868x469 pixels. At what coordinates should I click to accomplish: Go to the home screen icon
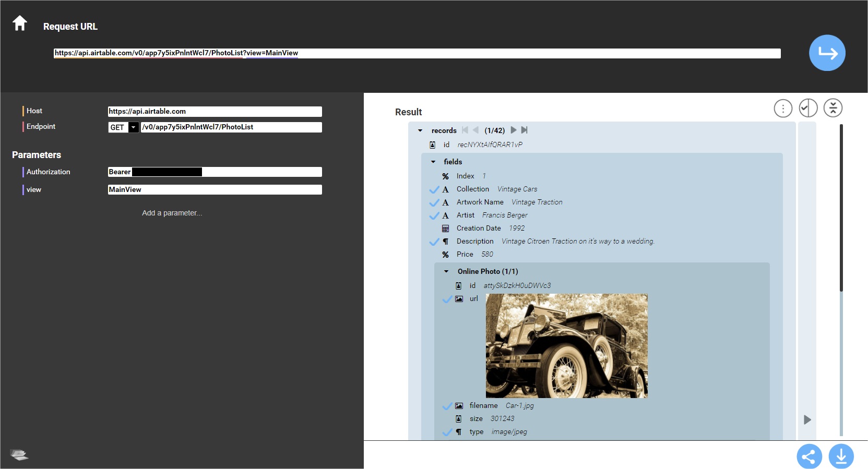pyautogui.click(x=20, y=23)
